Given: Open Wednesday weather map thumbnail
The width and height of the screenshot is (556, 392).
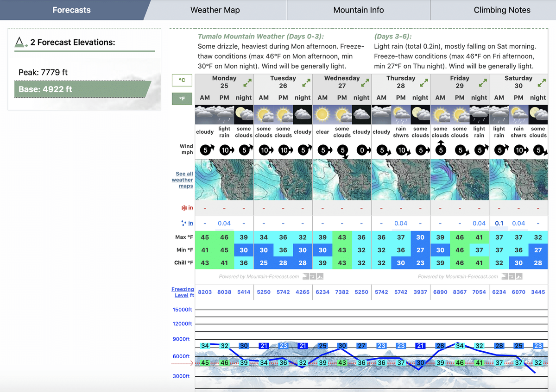Looking at the screenshot, I should 342,180.
